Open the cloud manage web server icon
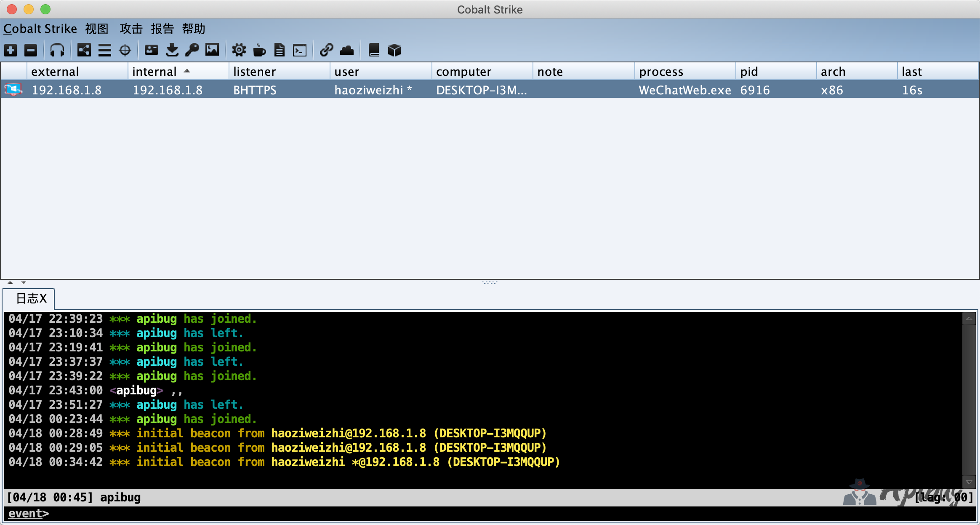Image resolution: width=980 pixels, height=525 pixels. coord(346,50)
